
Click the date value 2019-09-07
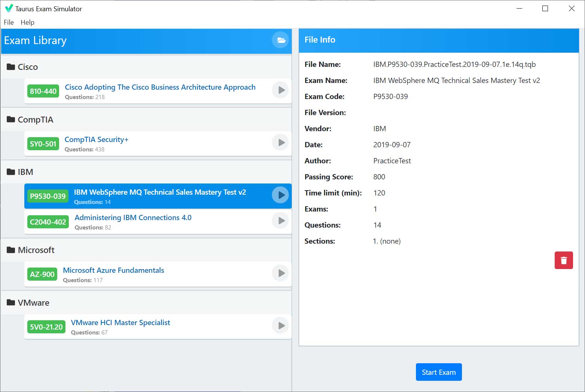point(392,145)
